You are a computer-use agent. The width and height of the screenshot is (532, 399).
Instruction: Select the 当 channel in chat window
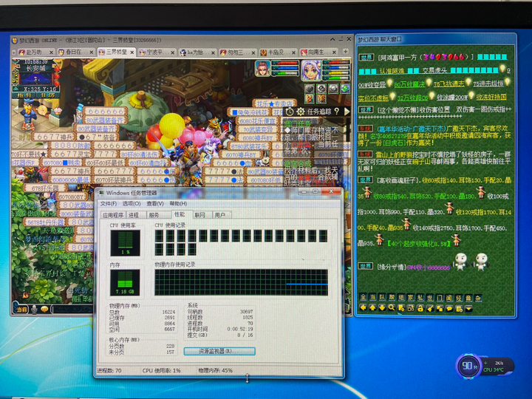pyautogui.click(x=372, y=298)
